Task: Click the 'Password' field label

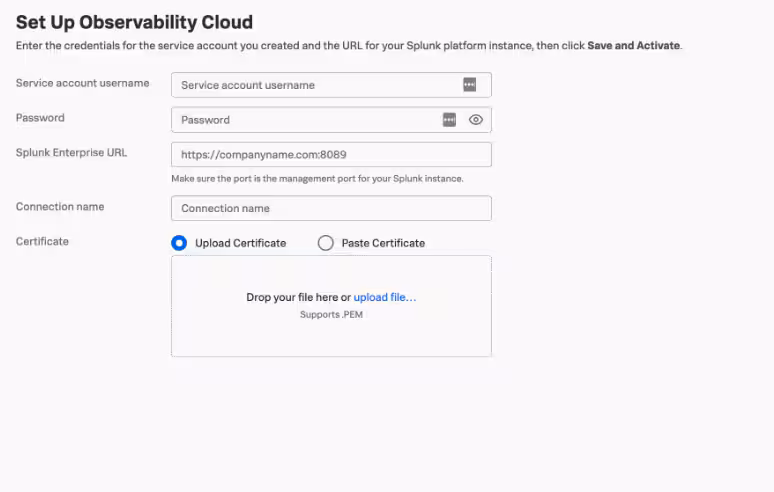Action: 40,118
